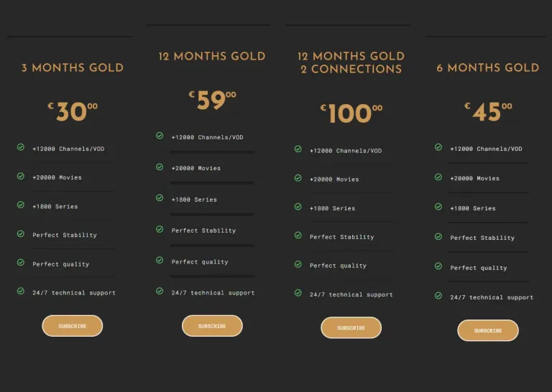Click the 6 MONTHS GOLD heading
The width and height of the screenshot is (552, 392).
tap(488, 67)
